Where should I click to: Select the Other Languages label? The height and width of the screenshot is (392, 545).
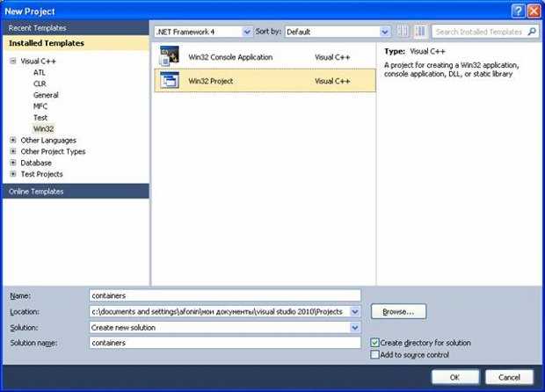pos(48,140)
